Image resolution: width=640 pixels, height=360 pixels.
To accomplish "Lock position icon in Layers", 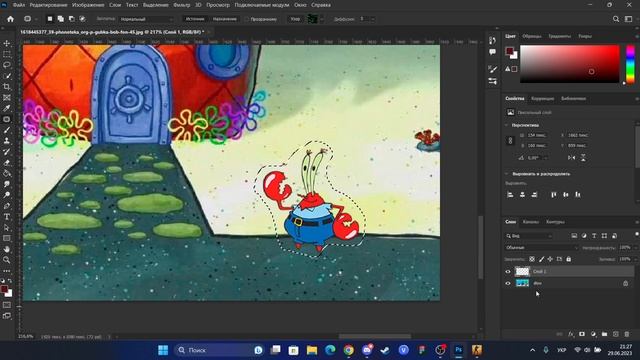I will point(550,259).
